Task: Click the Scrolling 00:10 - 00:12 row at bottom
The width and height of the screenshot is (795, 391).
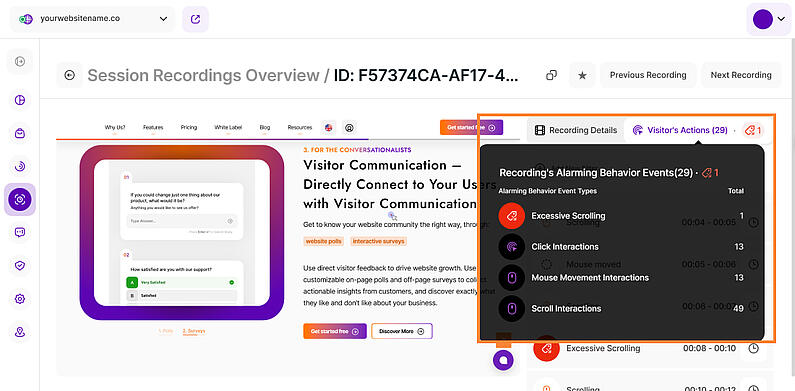Action: coord(650,381)
